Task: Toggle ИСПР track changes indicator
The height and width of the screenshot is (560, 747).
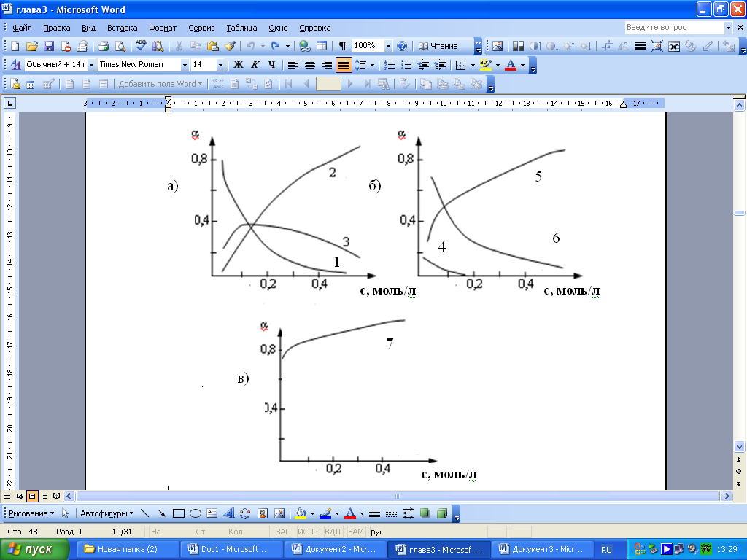Action: (307, 532)
